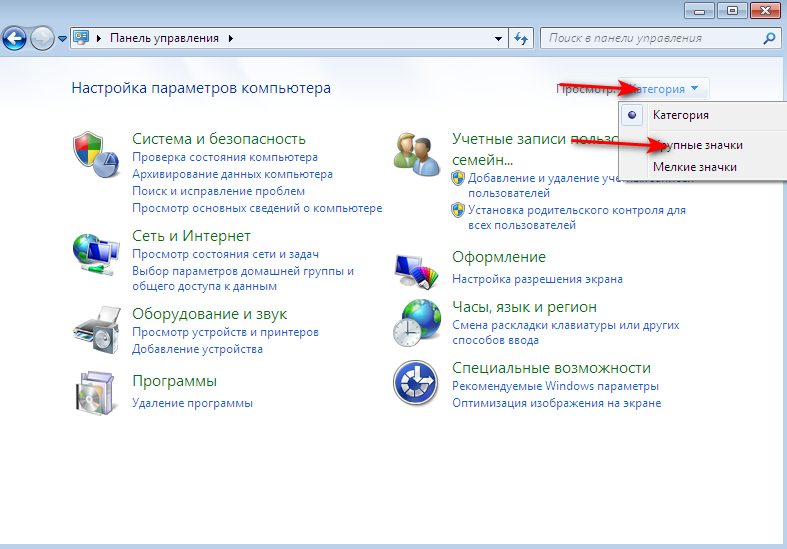Open Сеть и Интернет category

tap(191, 235)
